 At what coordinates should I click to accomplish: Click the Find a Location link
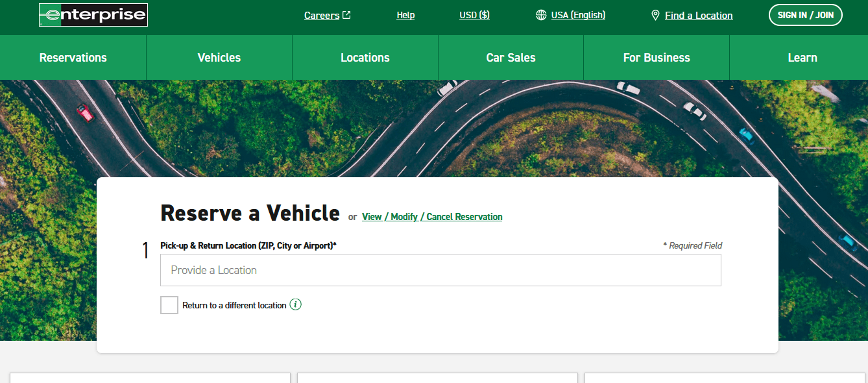click(699, 15)
